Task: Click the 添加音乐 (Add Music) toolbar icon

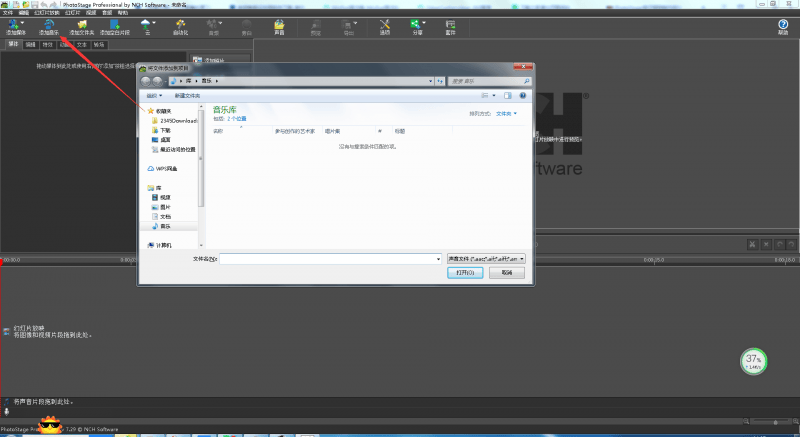Action: coord(49,27)
